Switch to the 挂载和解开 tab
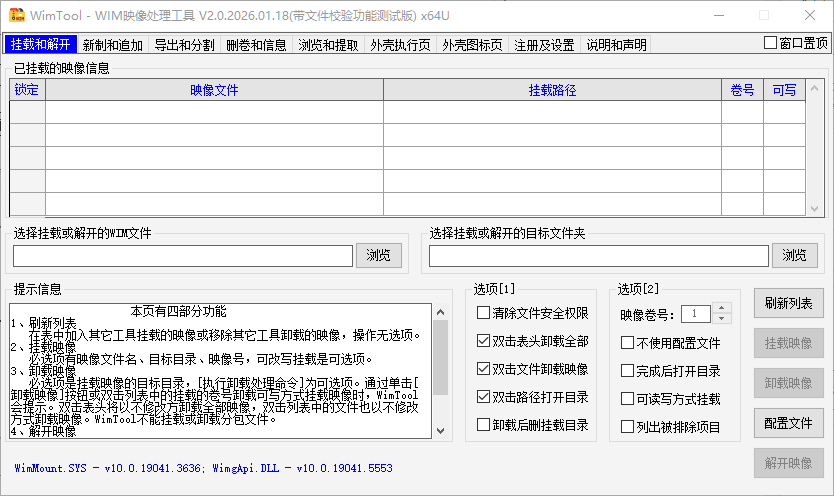This screenshot has height=496, width=834. (x=40, y=45)
